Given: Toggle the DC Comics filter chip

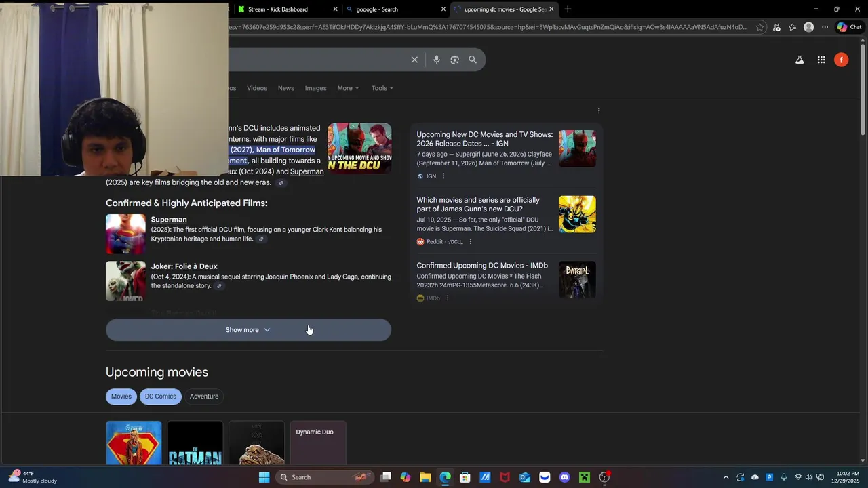Looking at the screenshot, I should click(161, 396).
